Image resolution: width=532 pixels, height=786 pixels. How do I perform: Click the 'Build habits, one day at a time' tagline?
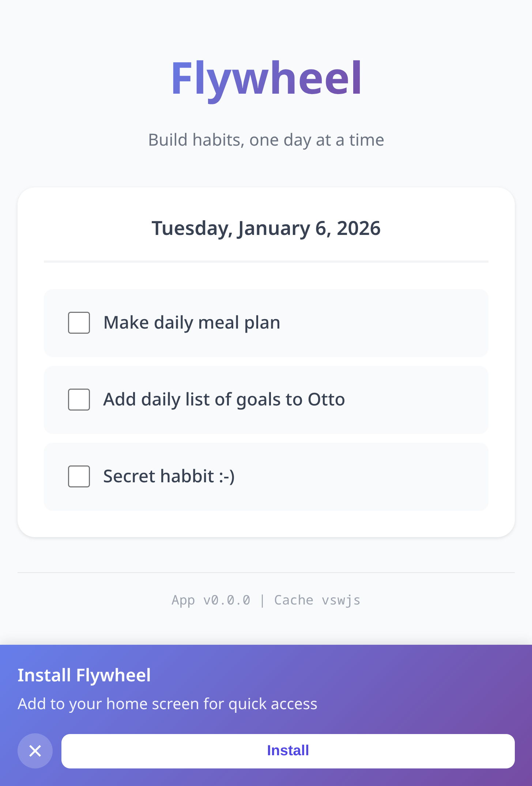tap(266, 140)
